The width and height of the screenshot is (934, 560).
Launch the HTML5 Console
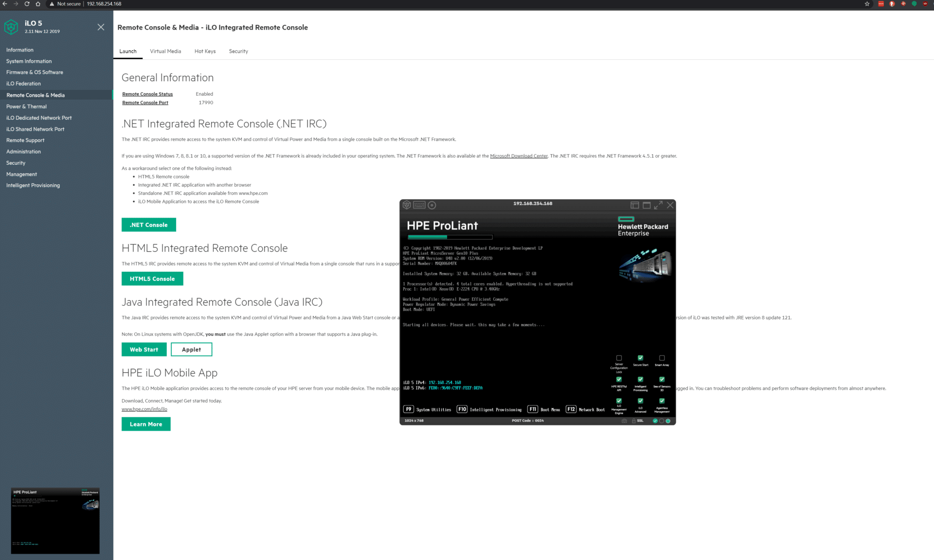click(152, 279)
